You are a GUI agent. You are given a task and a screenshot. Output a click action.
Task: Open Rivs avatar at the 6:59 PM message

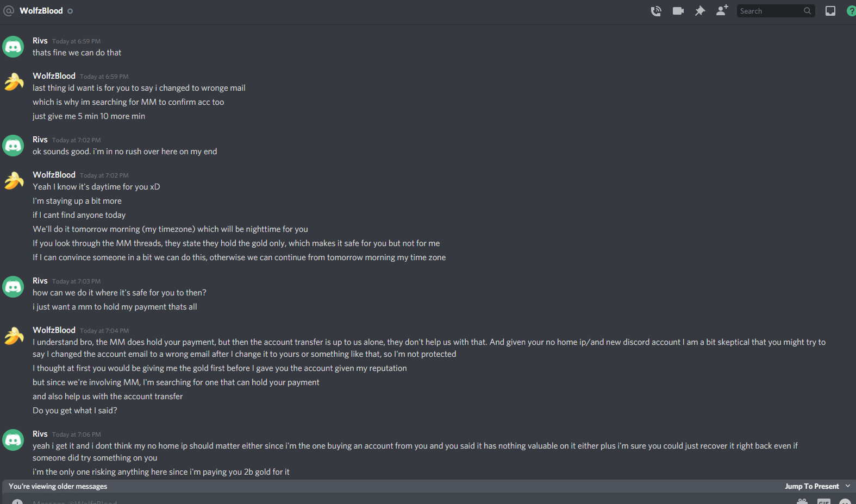13,47
